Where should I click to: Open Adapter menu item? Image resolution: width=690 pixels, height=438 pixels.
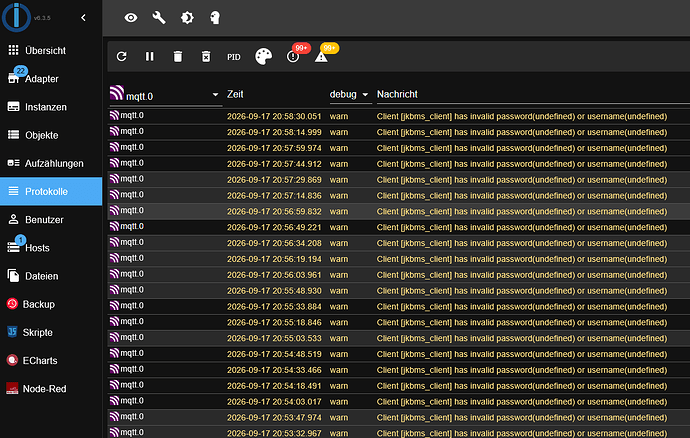51,79
